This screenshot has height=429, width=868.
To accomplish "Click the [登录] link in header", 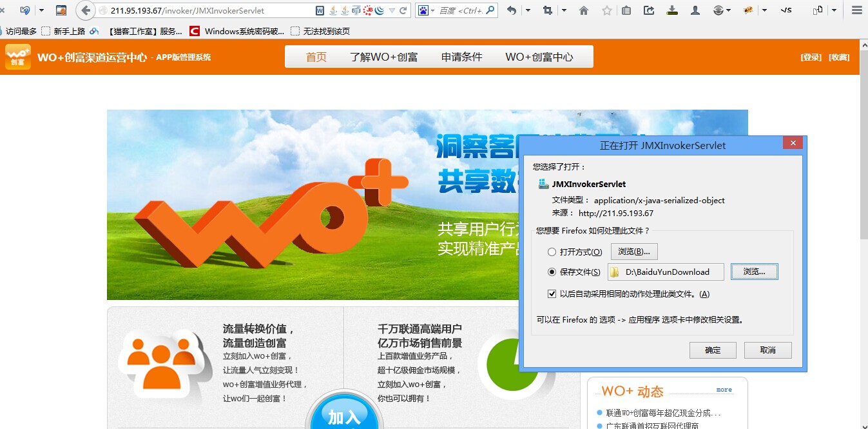I will pos(811,57).
